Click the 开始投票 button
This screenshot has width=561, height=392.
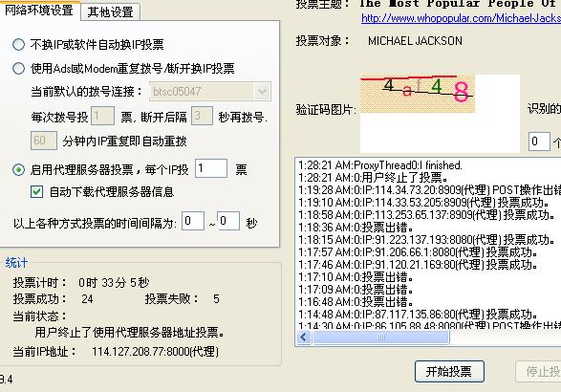click(449, 372)
